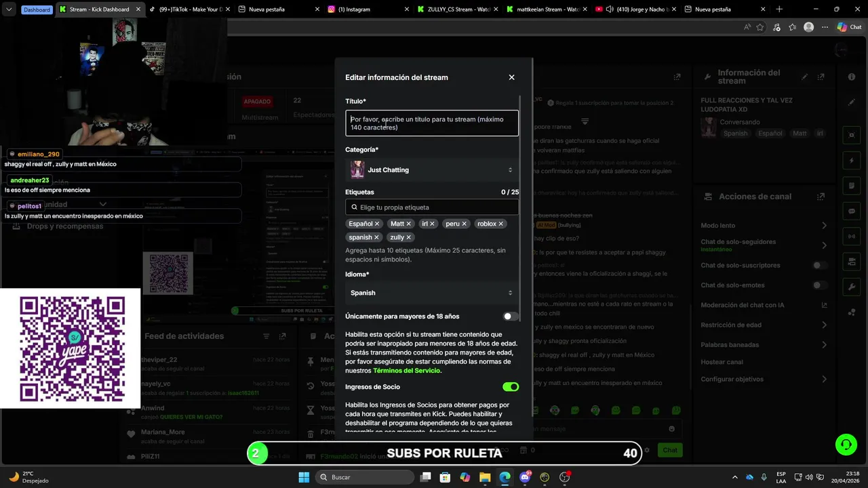The width and height of the screenshot is (868, 488).
Task: Edit stream info pencil in Información del stream
Action: [x=805, y=77]
